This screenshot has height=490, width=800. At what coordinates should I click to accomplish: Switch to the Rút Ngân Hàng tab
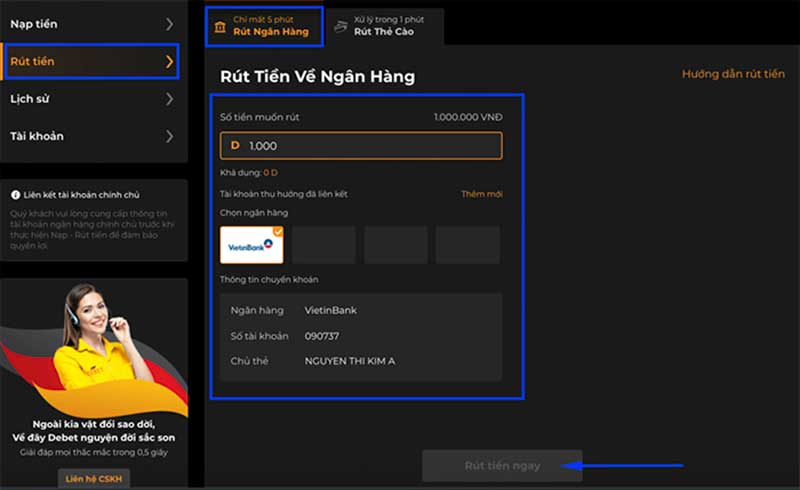click(264, 26)
